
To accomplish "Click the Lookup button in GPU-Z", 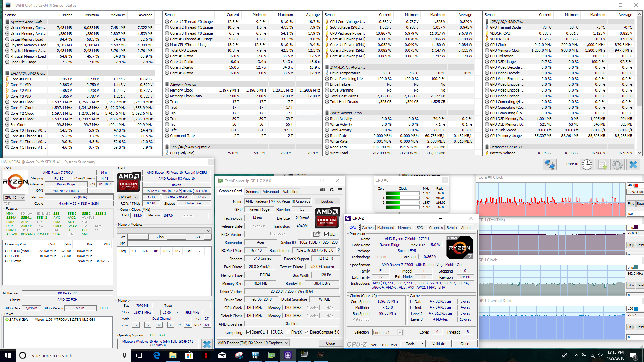I will (x=327, y=201).
